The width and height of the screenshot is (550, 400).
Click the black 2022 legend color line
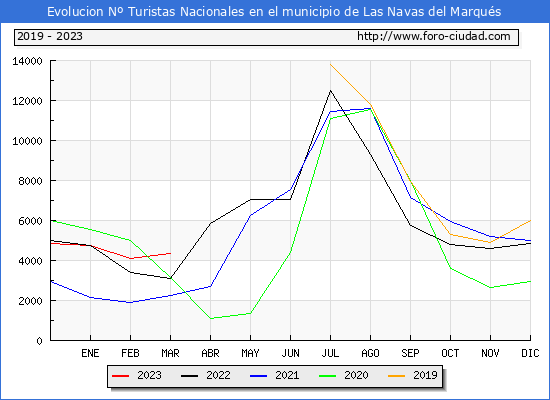189,376
